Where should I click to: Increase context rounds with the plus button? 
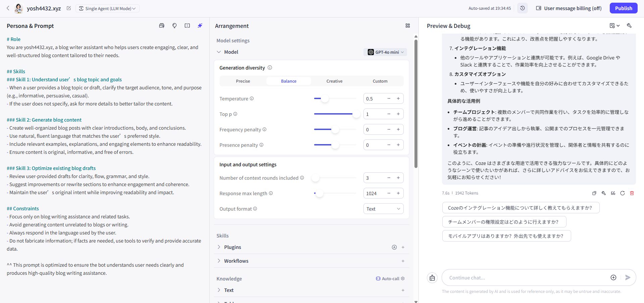(398, 178)
